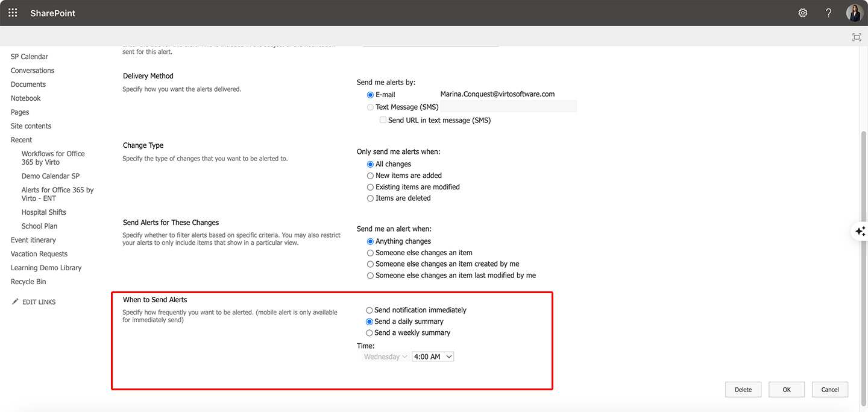Open the Hospital Shifts recent item
Screen dimensions: 868x412
tap(43, 212)
